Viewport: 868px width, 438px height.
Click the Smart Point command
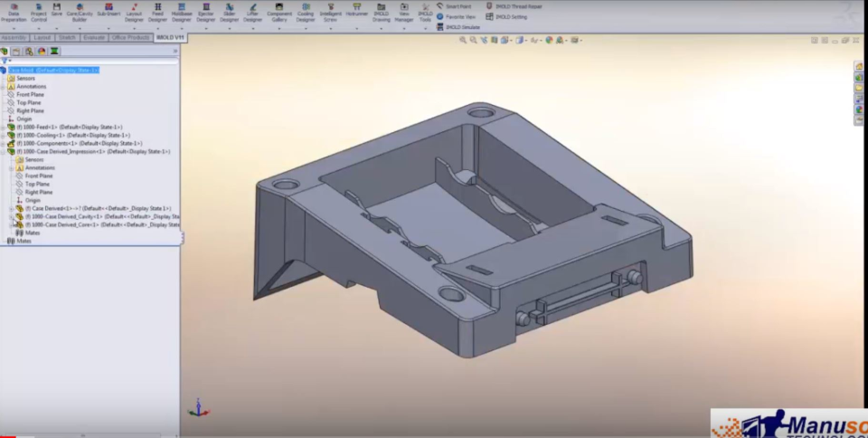coord(454,6)
